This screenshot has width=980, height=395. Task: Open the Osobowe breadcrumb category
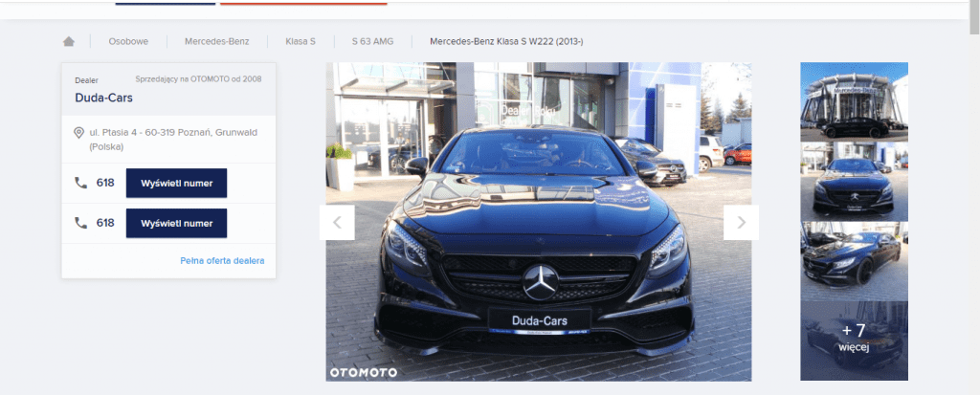coord(127,42)
